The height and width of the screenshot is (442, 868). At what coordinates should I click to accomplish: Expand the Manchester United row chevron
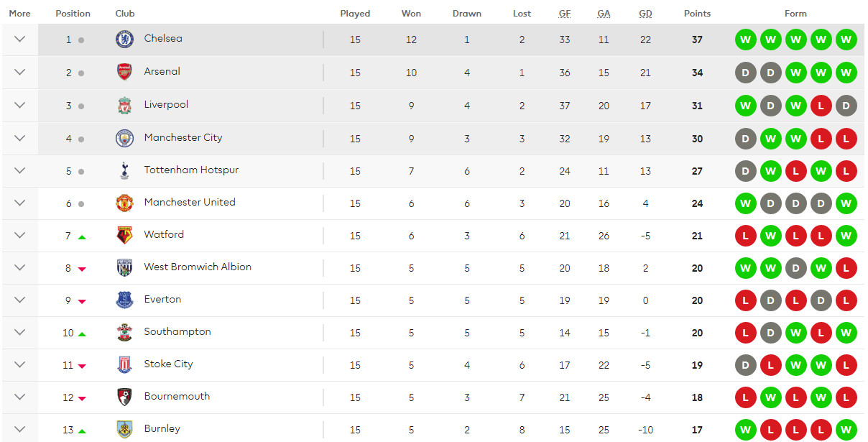(20, 203)
